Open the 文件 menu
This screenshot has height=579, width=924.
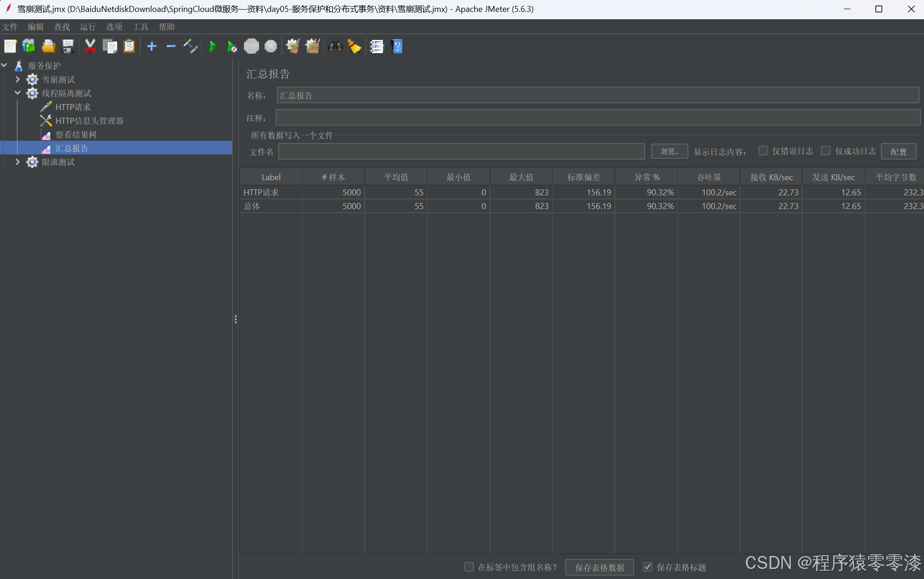click(10, 27)
